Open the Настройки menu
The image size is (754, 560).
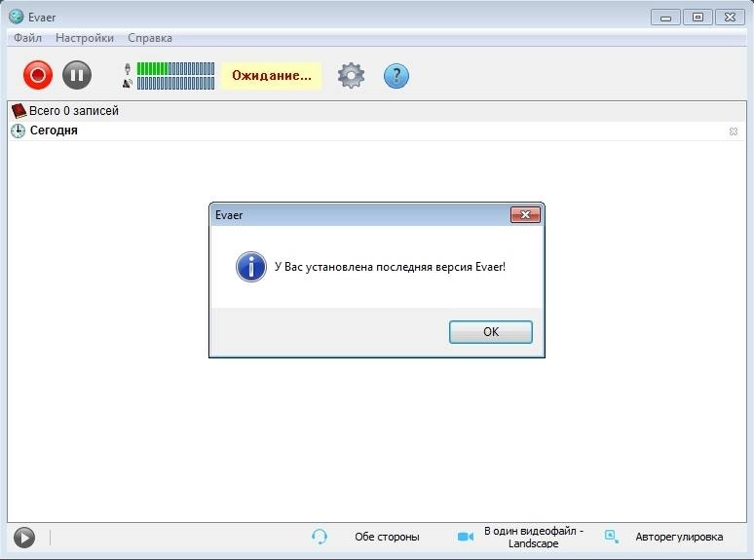[x=85, y=38]
